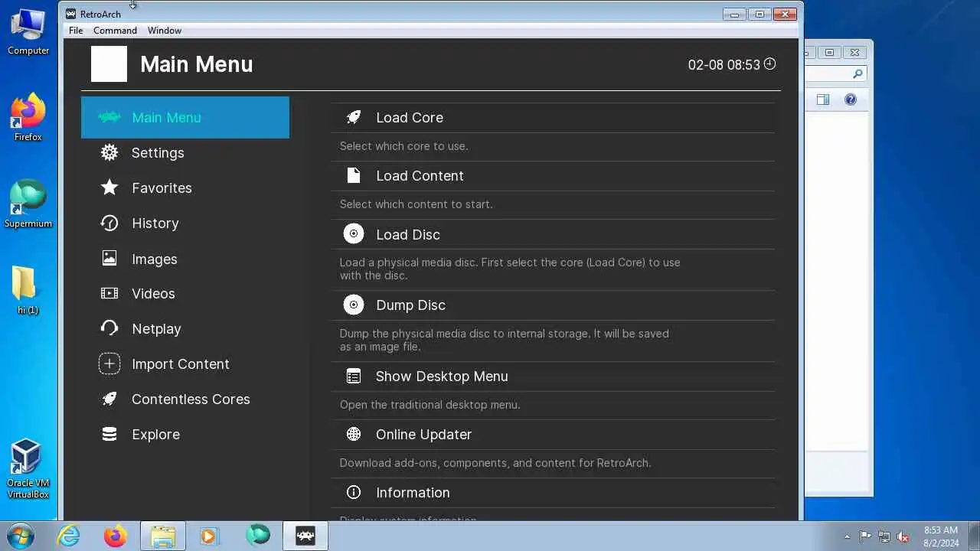Screen dimensions: 980x551
Task: Click the white square header icon
Action: tap(109, 64)
